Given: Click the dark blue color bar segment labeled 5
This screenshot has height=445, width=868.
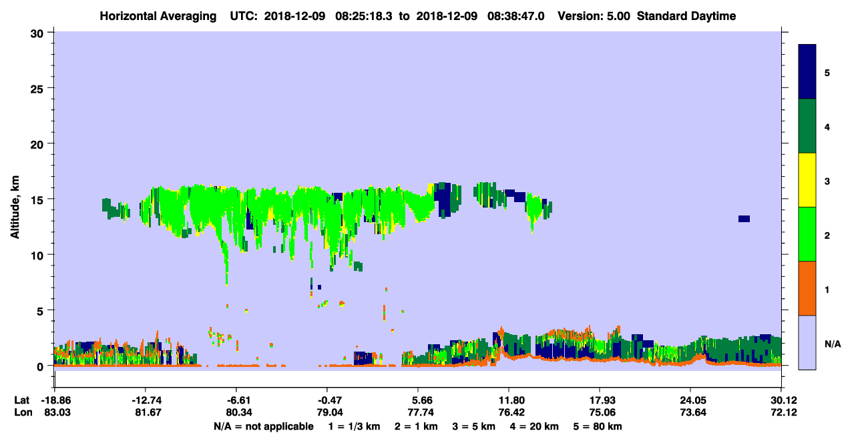Looking at the screenshot, I should point(807,72).
